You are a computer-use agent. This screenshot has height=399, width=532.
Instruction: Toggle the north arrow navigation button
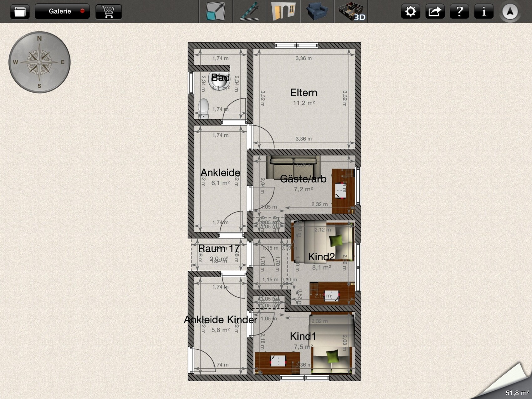coord(510,12)
